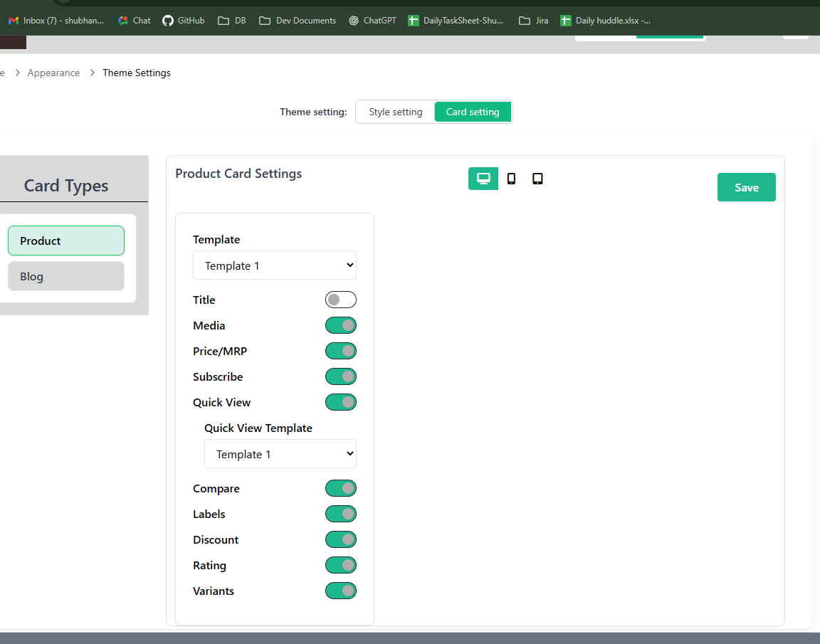Open the GitHub bookmark
This screenshot has width=820, height=644.
[x=184, y=21]
